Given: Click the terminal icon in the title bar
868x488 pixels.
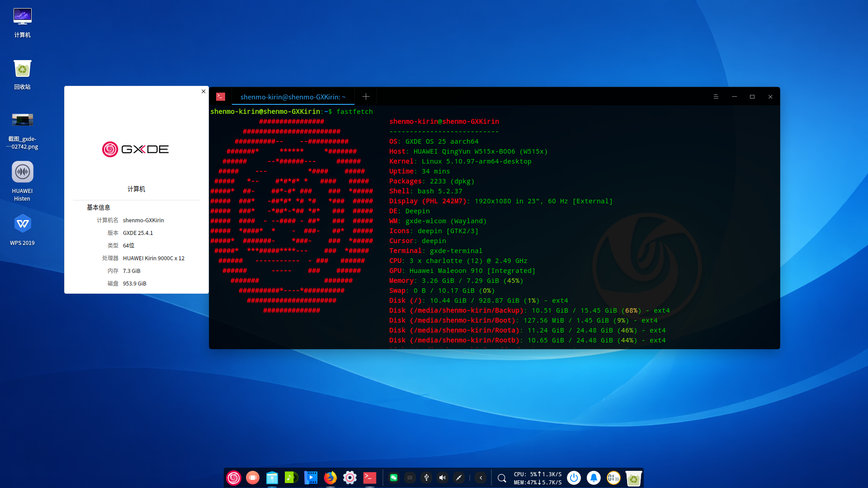Looking at the screenshot, I should (221, 97).
